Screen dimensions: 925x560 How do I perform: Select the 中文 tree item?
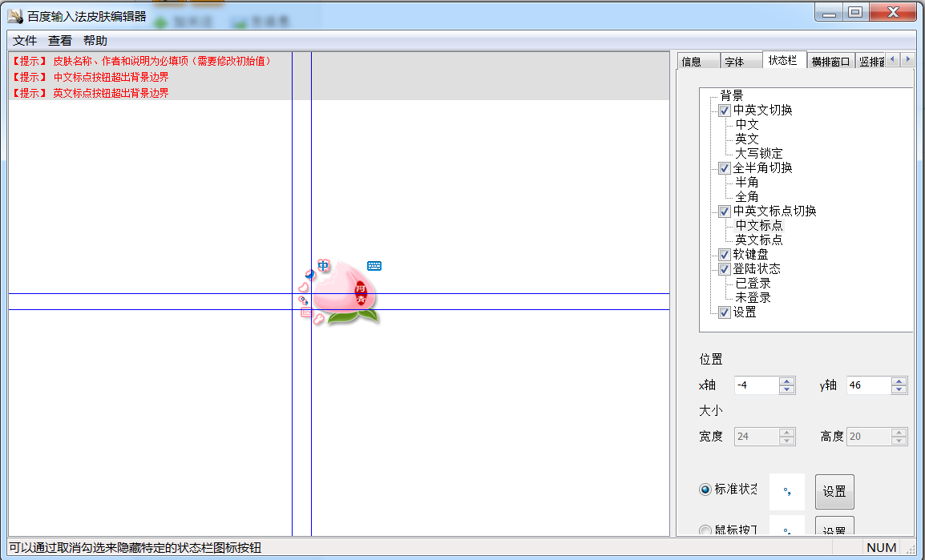(x=747, y=124)
